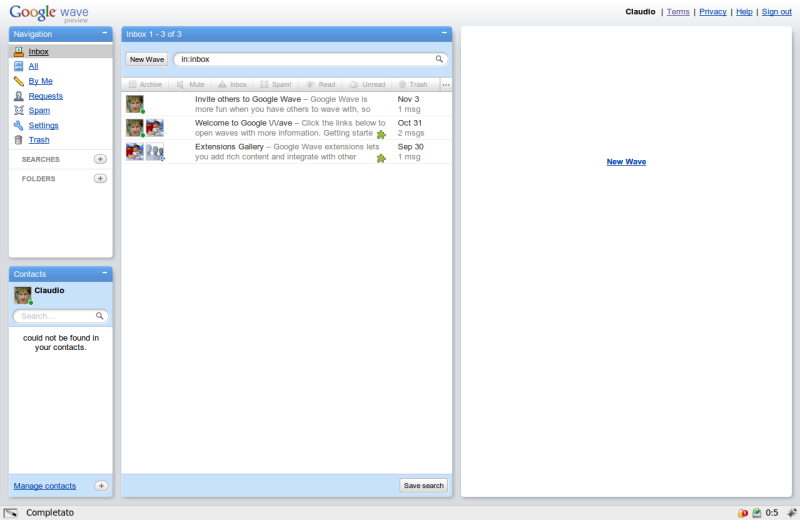Screen dimensions: 800x520
Task: Click the Inbox tray icon in Navigation
Action: click(x=19, y=52)
